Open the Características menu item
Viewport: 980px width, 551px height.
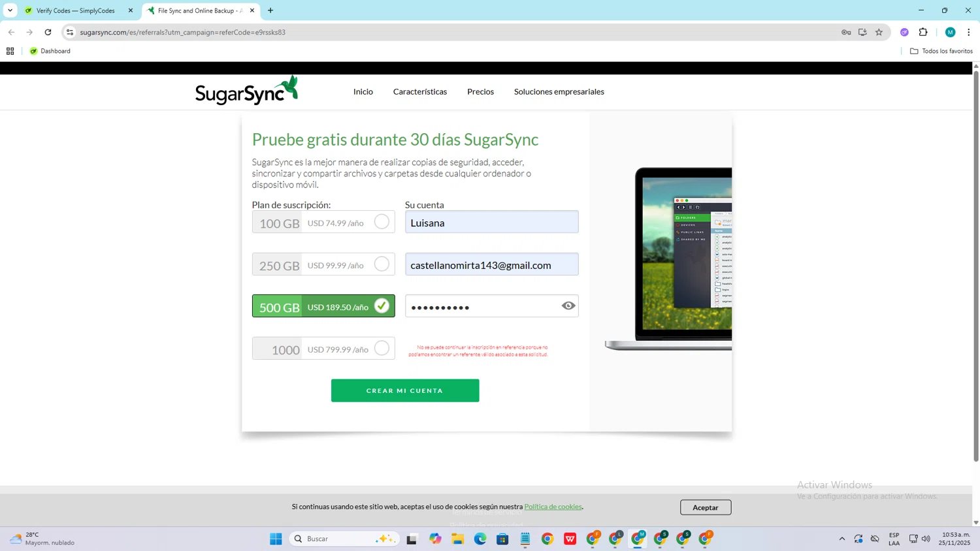420,91
